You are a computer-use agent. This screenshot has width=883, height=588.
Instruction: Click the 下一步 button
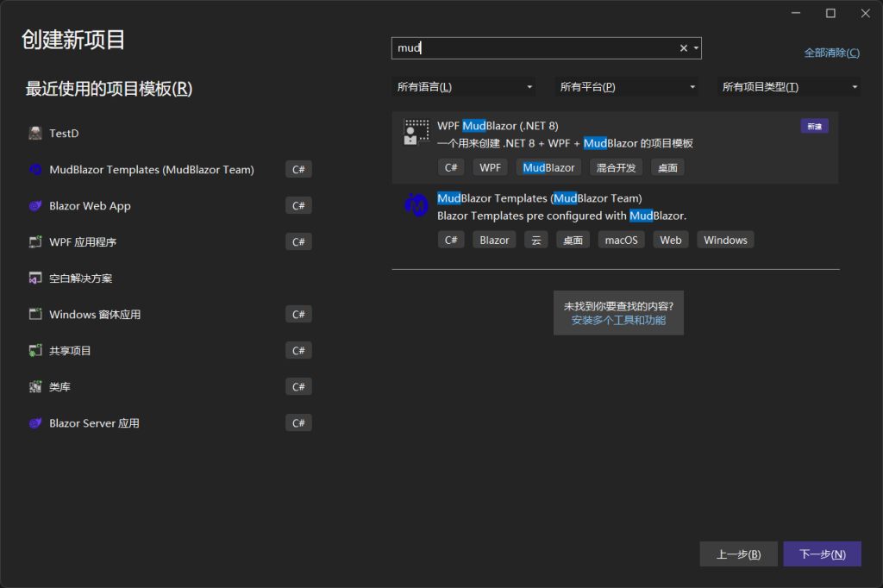(822, 554)
